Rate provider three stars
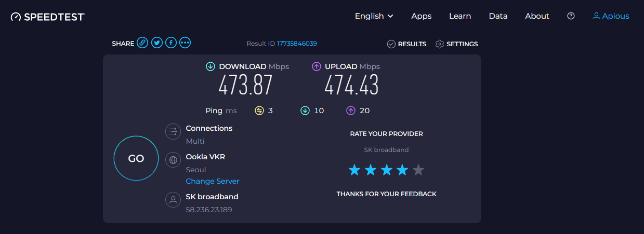Screen dimensions: 644x234 pyautogui.click(x=387, y=170)
